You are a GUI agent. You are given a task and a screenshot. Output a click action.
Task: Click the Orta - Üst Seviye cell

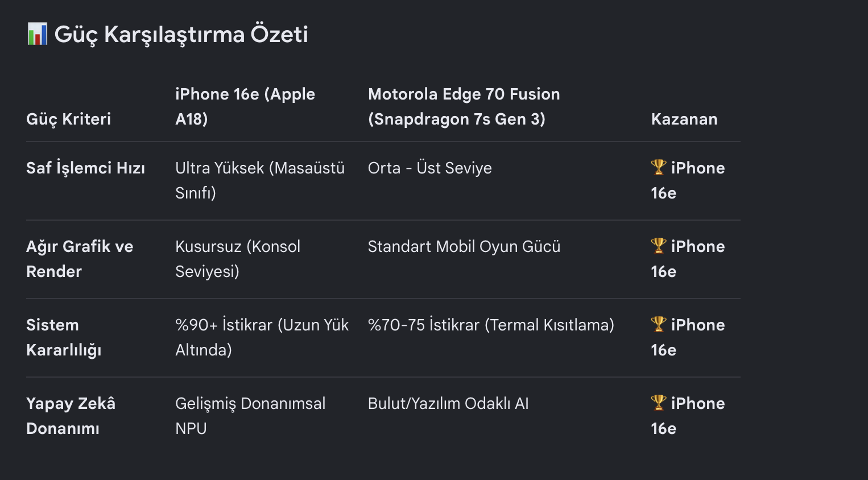click(430, 168)
